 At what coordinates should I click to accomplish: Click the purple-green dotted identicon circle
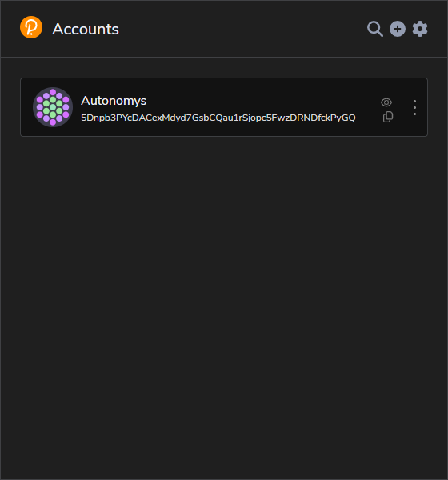[53, 107]
